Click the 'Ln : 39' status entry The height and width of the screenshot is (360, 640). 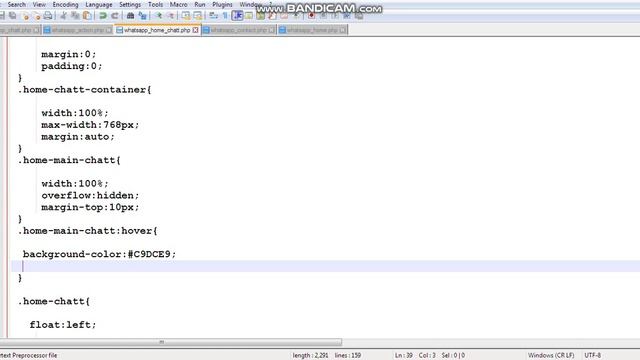click(404, 356)
